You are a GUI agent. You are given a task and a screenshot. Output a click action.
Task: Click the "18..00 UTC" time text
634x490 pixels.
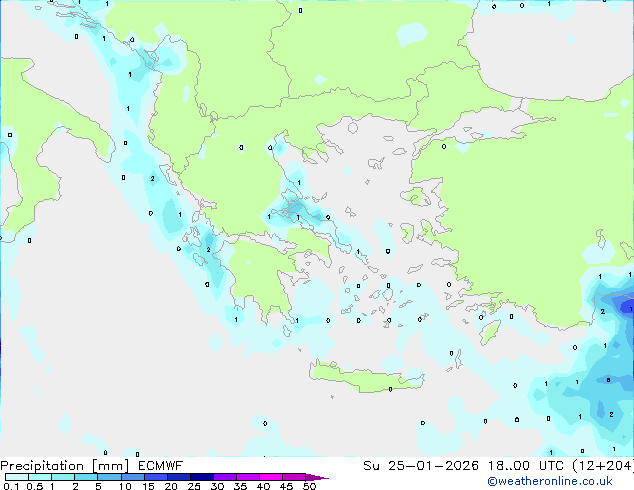pos(526,466)
